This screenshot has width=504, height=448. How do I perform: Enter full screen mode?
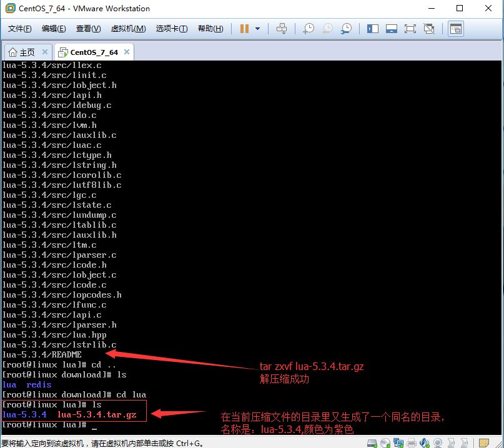(410, 29)
